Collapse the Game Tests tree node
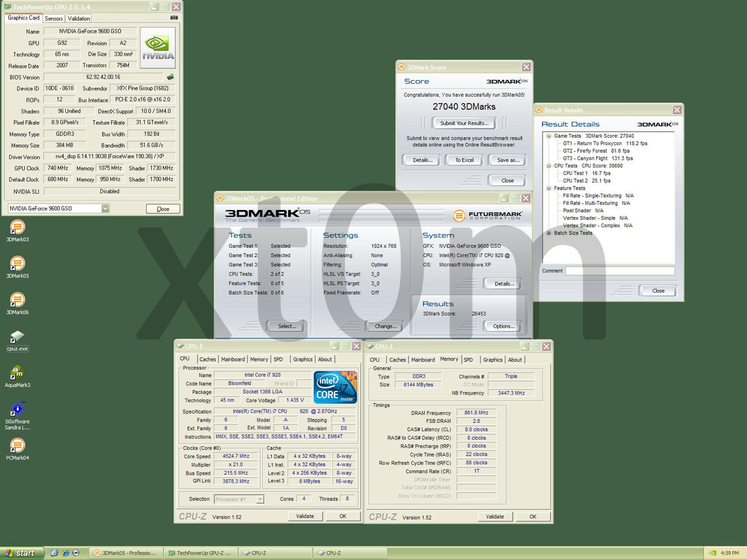747x560 pixels. 549,136
